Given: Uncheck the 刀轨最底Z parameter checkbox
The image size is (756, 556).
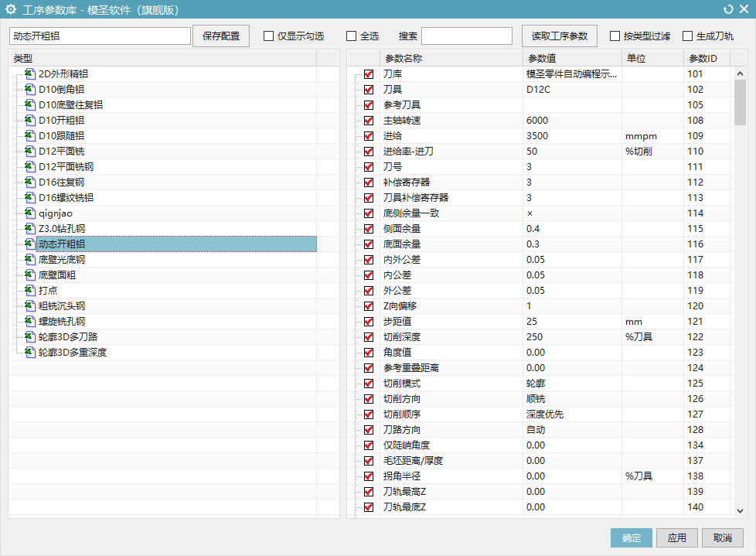Looking at the screenshot, I should [369, 507].
